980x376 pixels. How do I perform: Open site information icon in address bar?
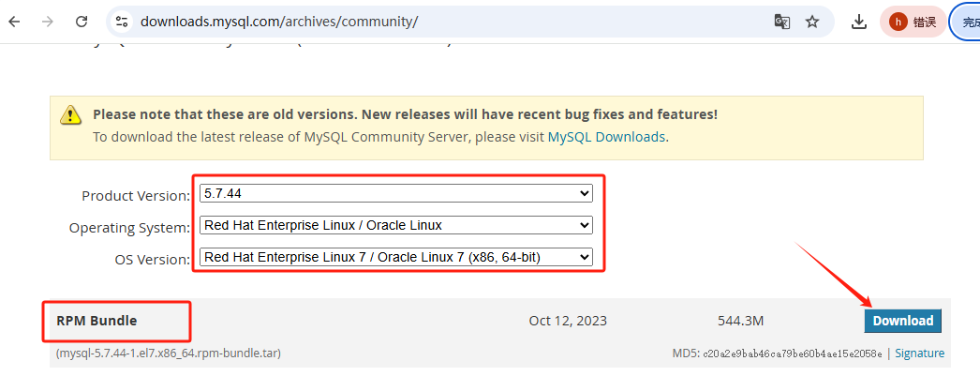tap(121, 22)
